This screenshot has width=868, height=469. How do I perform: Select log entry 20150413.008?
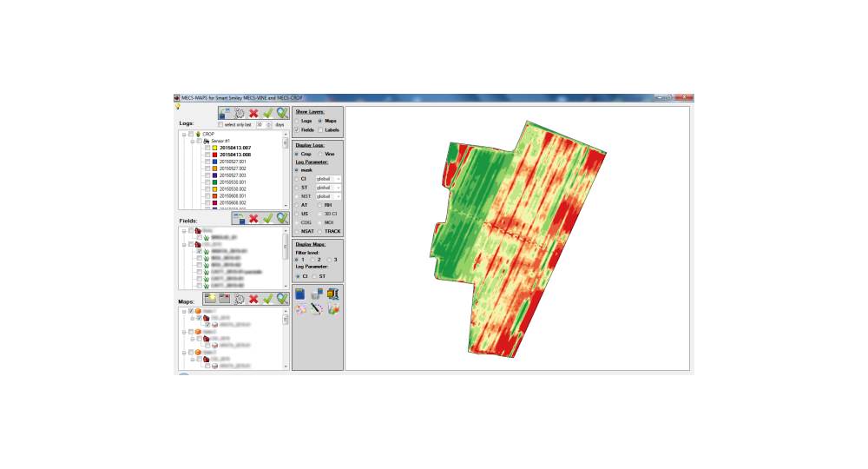click(235, 155)
